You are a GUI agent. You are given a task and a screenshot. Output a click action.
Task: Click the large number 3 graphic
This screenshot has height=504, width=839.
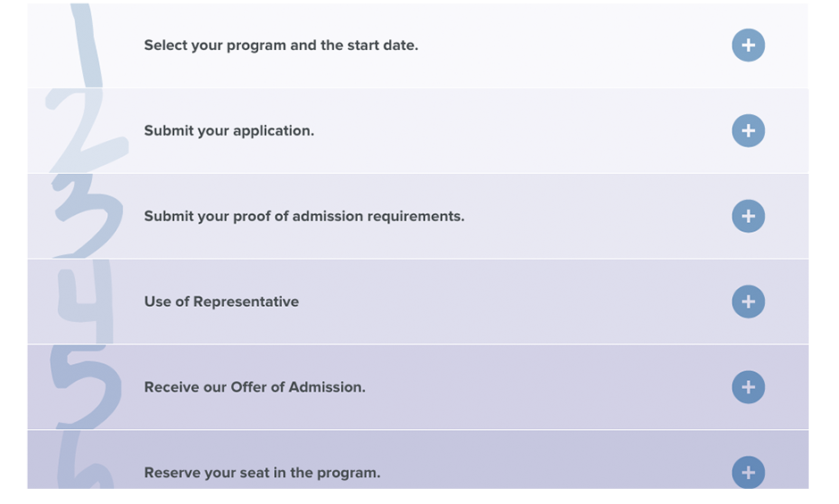[87, 216]
